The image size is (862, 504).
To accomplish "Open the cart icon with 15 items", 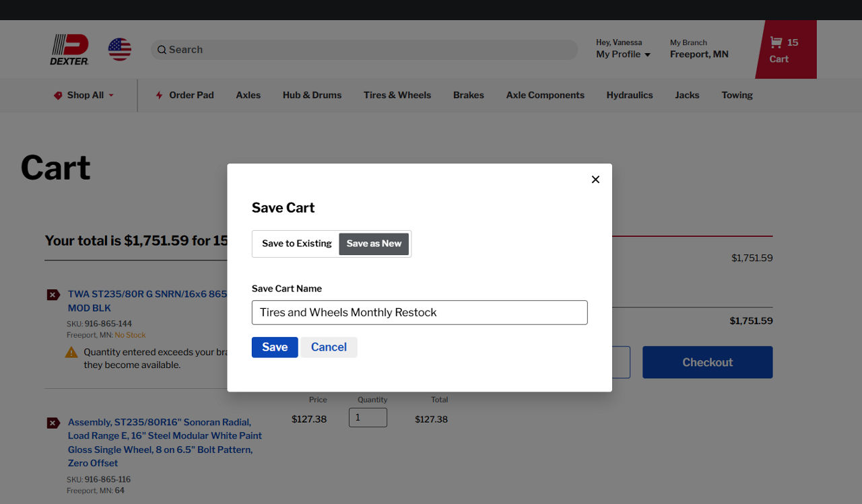I will (785, 50).
